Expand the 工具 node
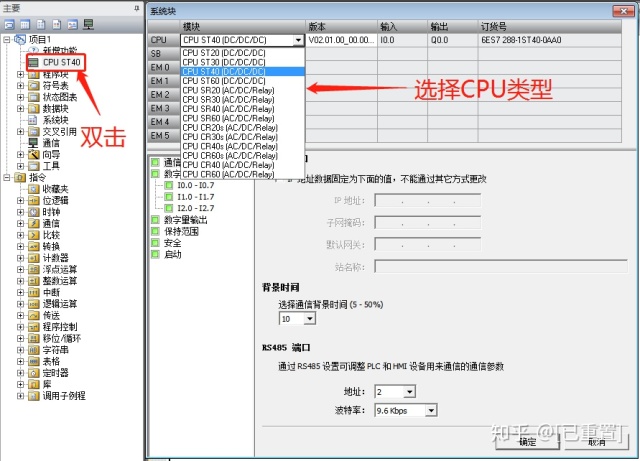The image size is (640, 461). click(20, 166)
